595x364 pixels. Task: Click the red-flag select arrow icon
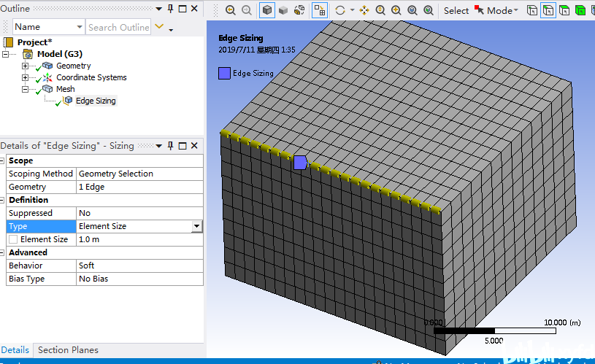pos(479,10)
